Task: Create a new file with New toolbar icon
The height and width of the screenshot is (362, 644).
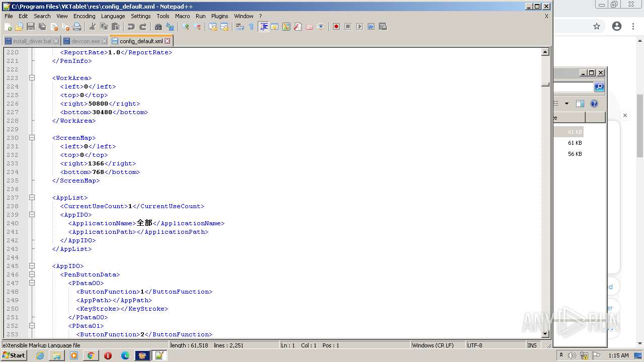Action: pyautogui.click(x=8, y=27)
